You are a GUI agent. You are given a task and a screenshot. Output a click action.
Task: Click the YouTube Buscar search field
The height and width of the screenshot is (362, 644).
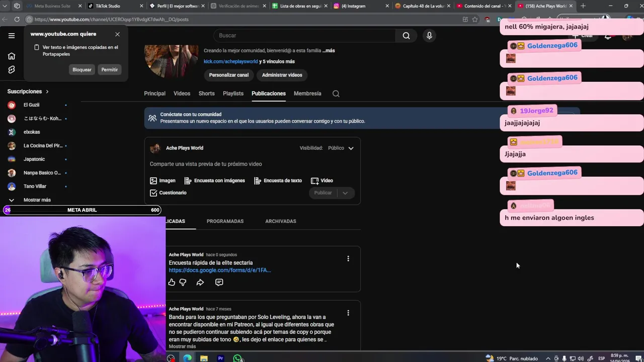(304, 36)
